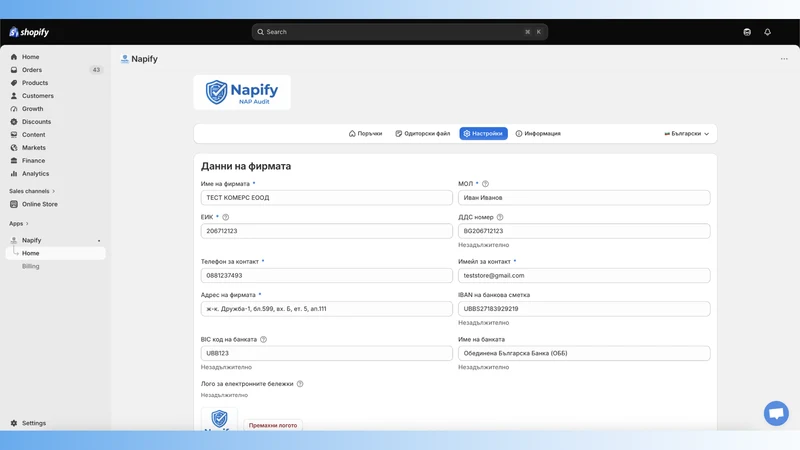
Task: Click the МОЛ input field
Action: (x=584, y=198)
